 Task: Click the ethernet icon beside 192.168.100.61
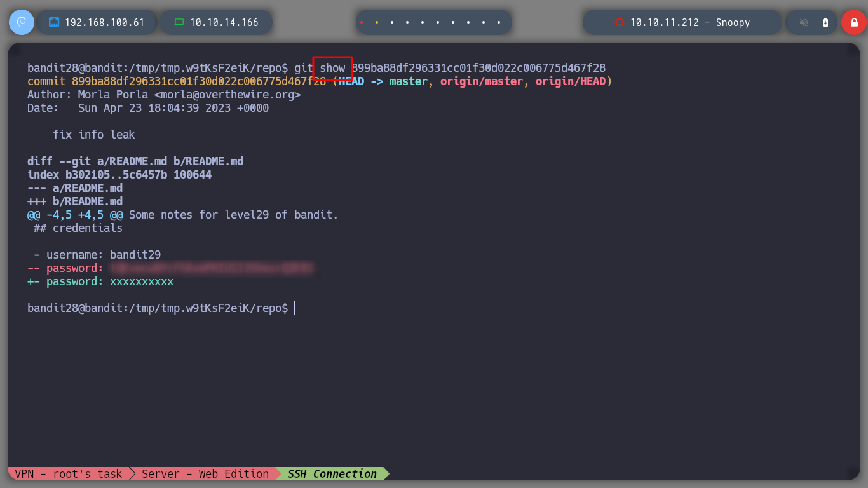(54, 22)
